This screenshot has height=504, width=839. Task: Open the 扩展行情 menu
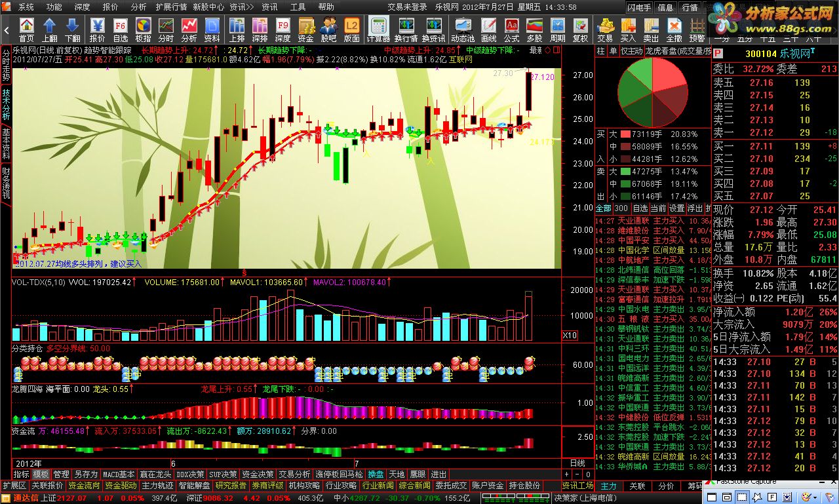171,7
